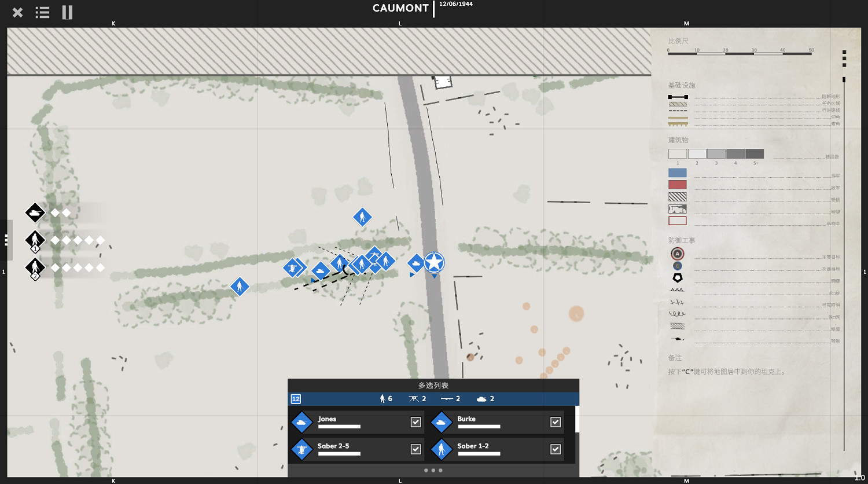Open the legend panel three-dot menu
This screenshot has height=484, width=868.
[844, 58]
